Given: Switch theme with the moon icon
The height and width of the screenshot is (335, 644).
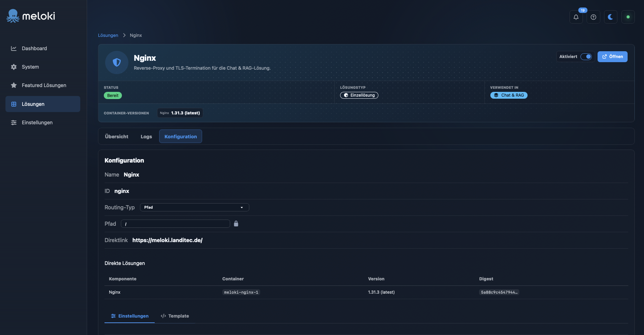Looking at the screenshot, I should pyautogui.click(x=611, y=17).
